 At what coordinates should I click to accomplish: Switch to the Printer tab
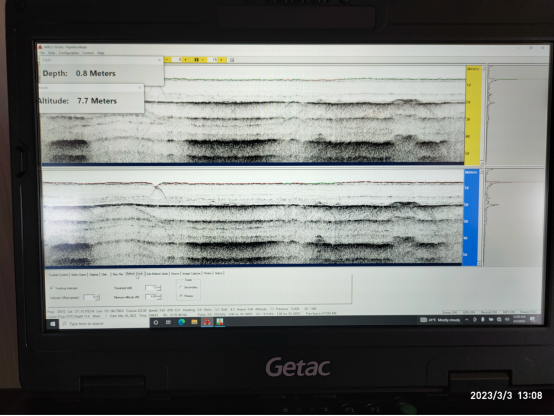[208, 273]
